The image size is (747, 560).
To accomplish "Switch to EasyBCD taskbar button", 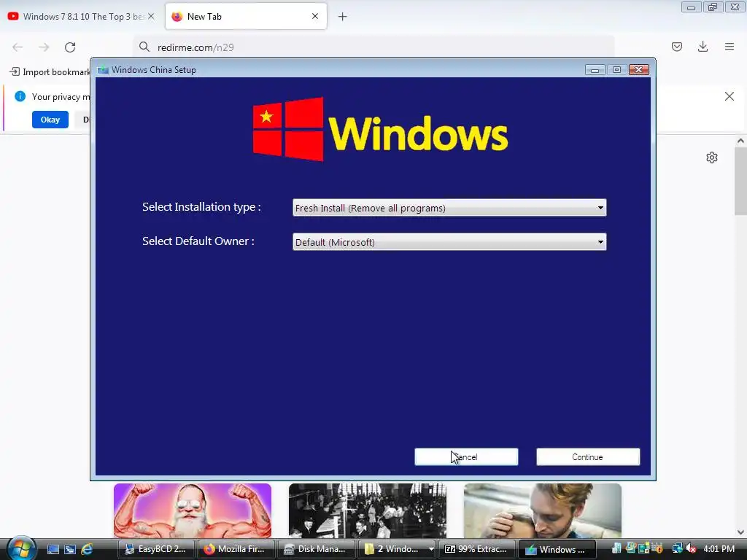I will coord(156,549).
